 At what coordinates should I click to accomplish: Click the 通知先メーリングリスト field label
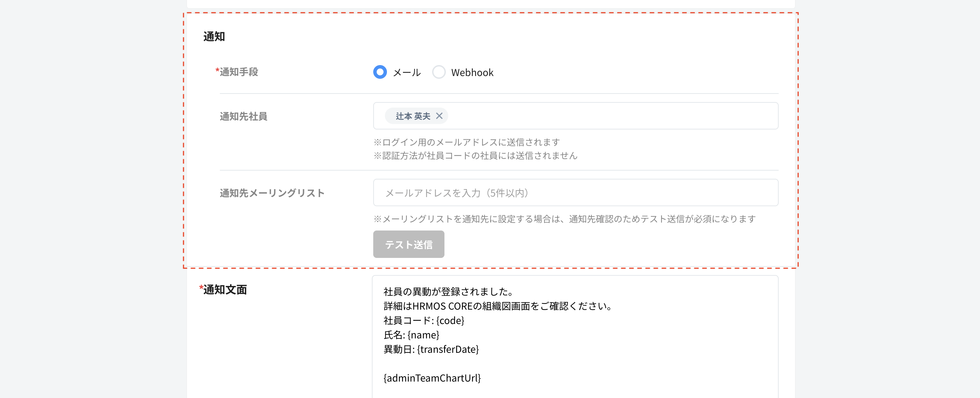click(272, 193)
